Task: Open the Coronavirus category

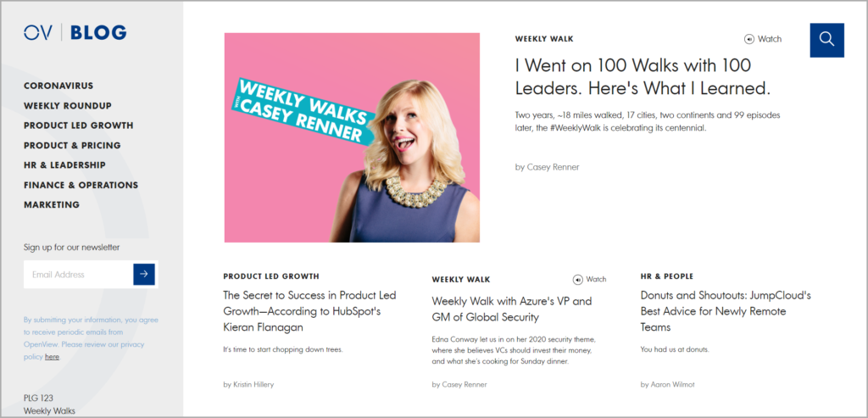Action: [x=58, y=86]
